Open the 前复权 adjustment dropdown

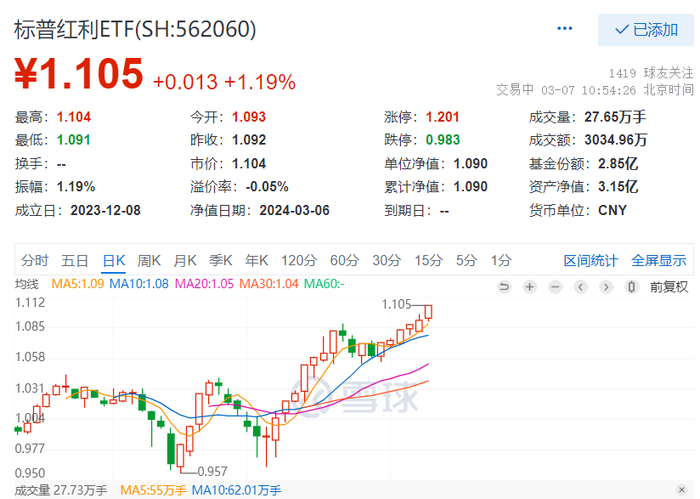(669, 287)
